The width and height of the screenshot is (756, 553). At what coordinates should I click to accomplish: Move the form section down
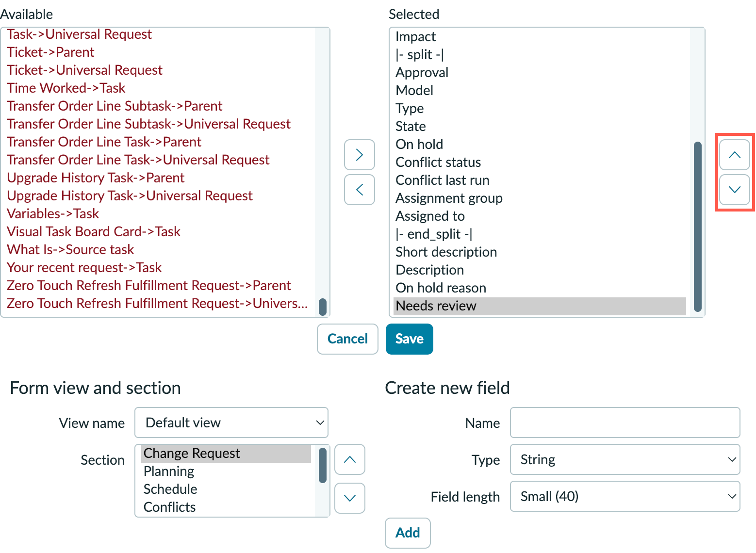pyautogui.click(x=350, y=498)
